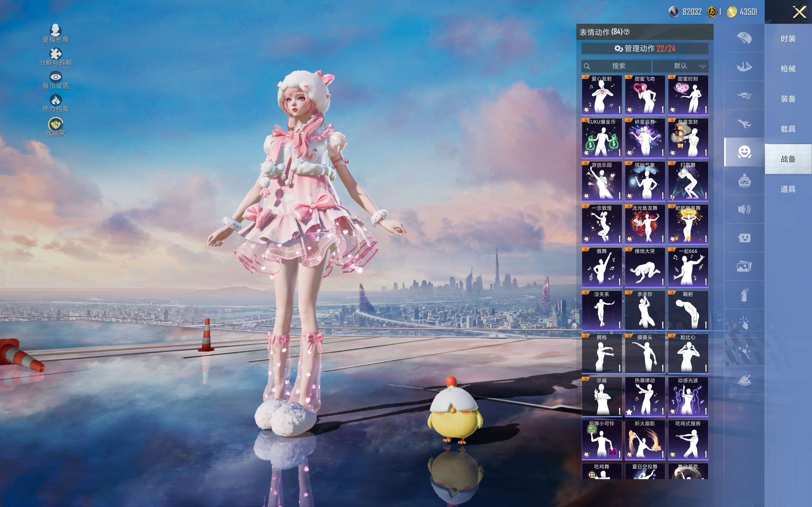
Task: Select the airplane category icon
Action: (x=744, y=124)
